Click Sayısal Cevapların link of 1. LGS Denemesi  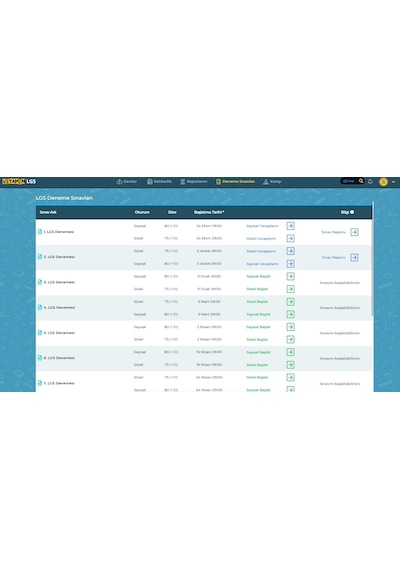(262, 226)
